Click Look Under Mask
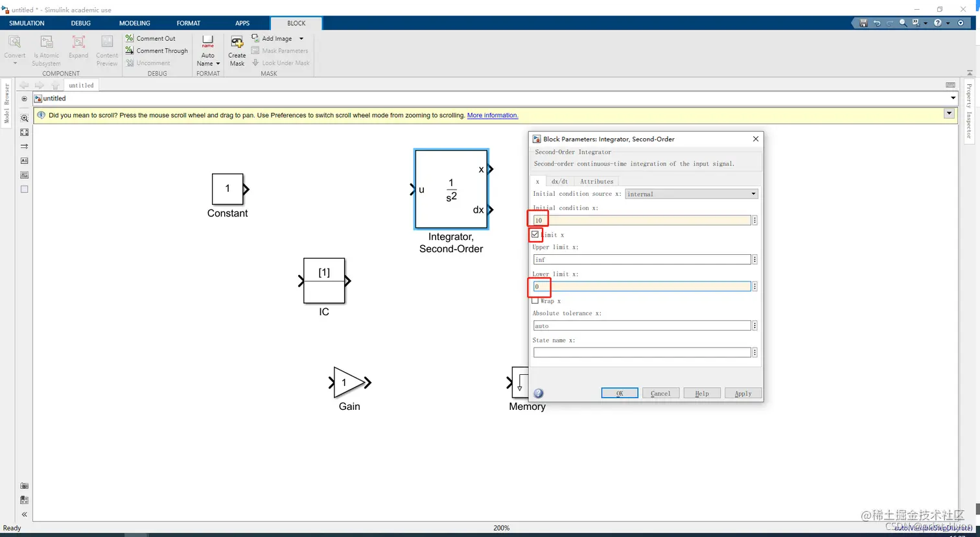Screen dimensions: 980x537 (x=280, y=63)
